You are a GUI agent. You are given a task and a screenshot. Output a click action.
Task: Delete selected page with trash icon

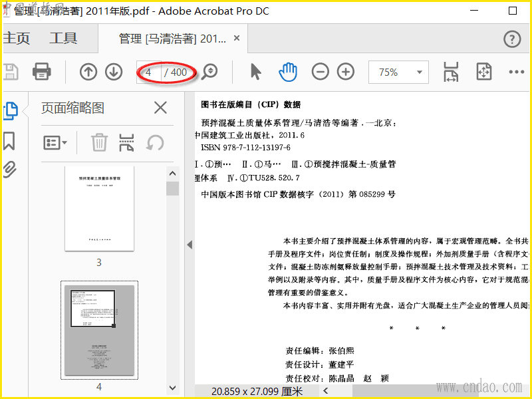99,142
